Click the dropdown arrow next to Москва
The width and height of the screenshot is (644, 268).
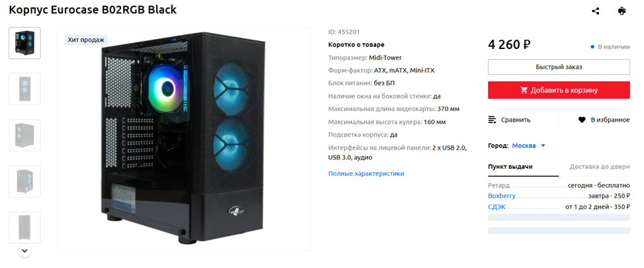(x=543, y=146)
